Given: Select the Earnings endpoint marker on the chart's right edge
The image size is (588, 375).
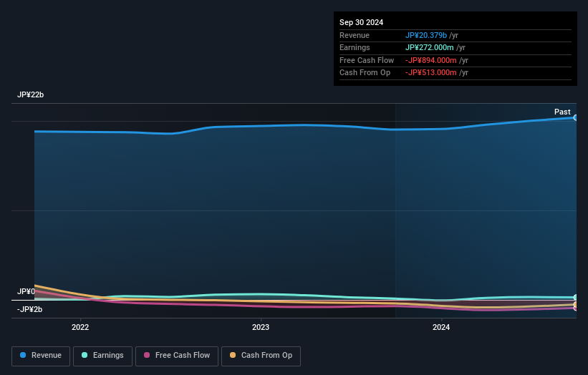Looking at the screenshot, I should click(x=575, y=298).
